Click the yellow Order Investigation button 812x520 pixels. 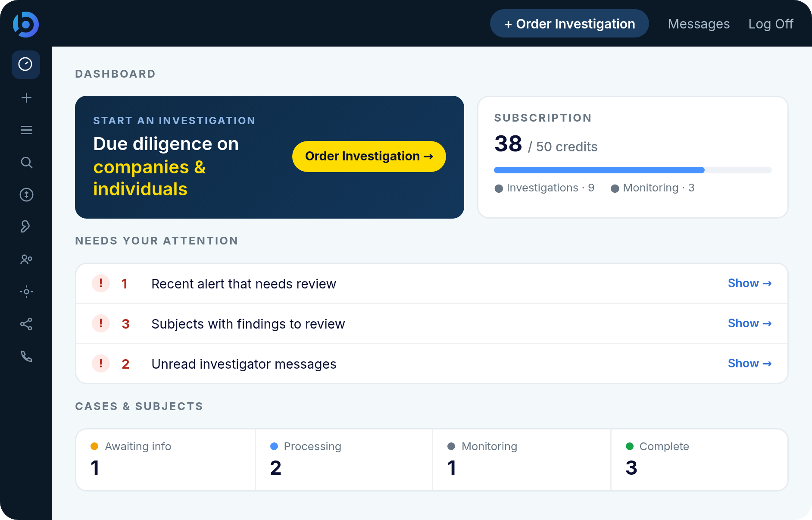[369, 157]
